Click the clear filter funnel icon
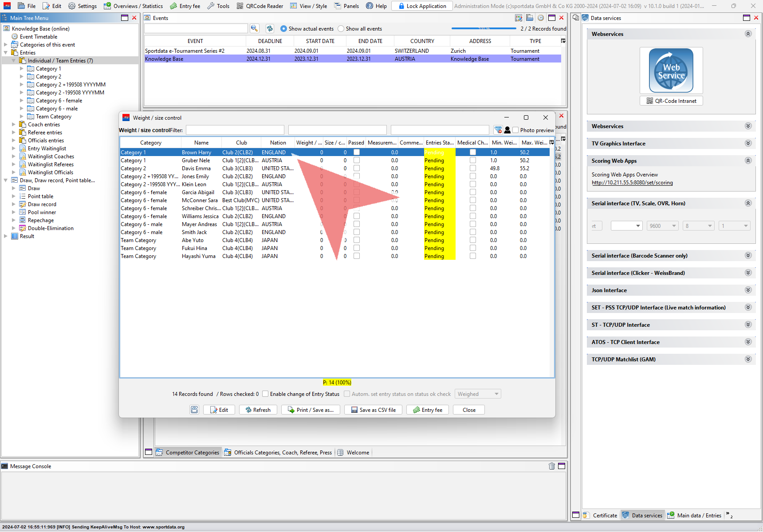Screen dimensions: 763x532 click(x=498, y=130)
